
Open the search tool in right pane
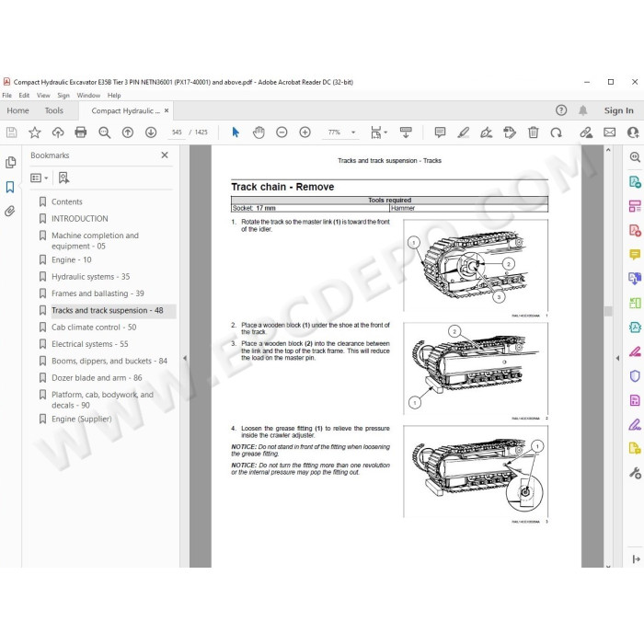coord(635,157)
